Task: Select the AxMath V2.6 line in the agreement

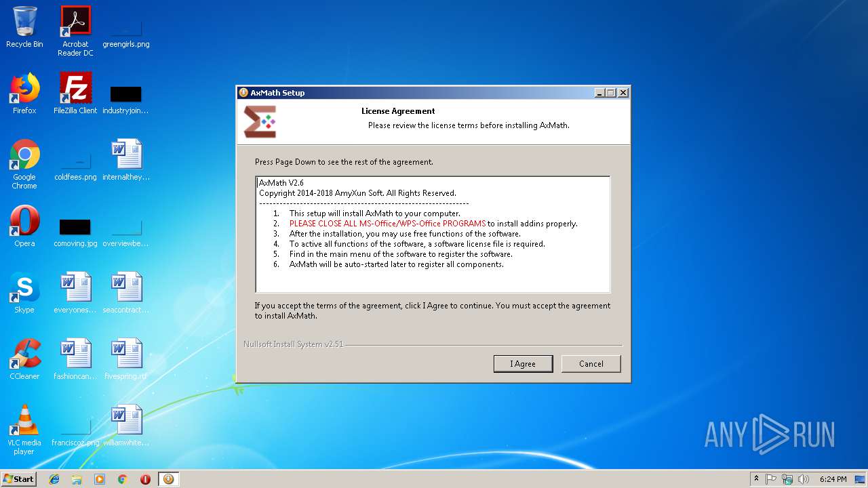Action: 281,183
